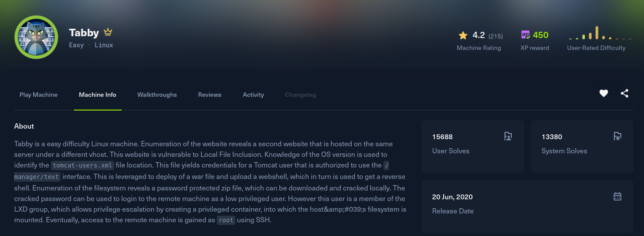Click the gold star rating icon
The height and width of the screenshot is (236, 644).
463,35
